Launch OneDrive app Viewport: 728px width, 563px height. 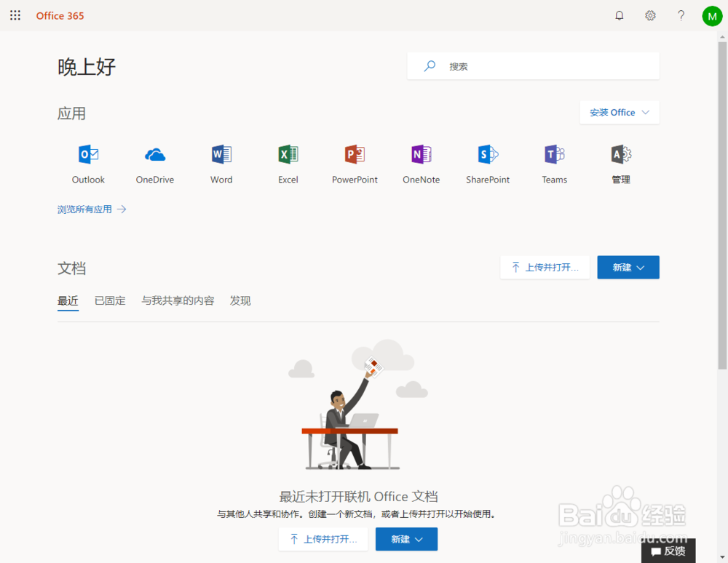155,164
